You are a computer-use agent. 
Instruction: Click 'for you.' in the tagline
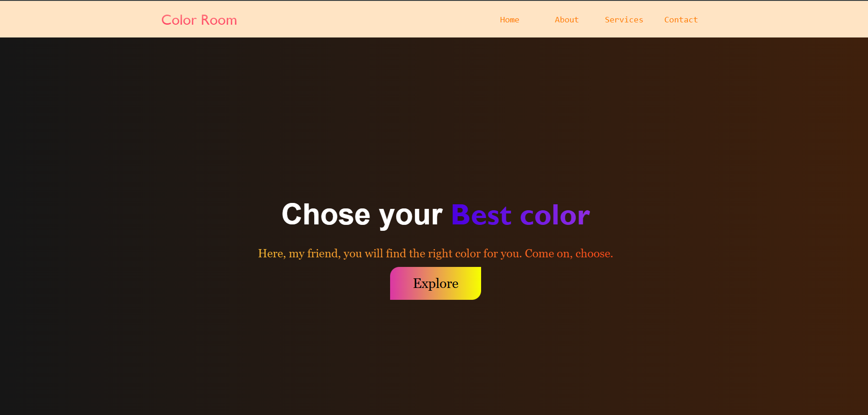point(503,254)
